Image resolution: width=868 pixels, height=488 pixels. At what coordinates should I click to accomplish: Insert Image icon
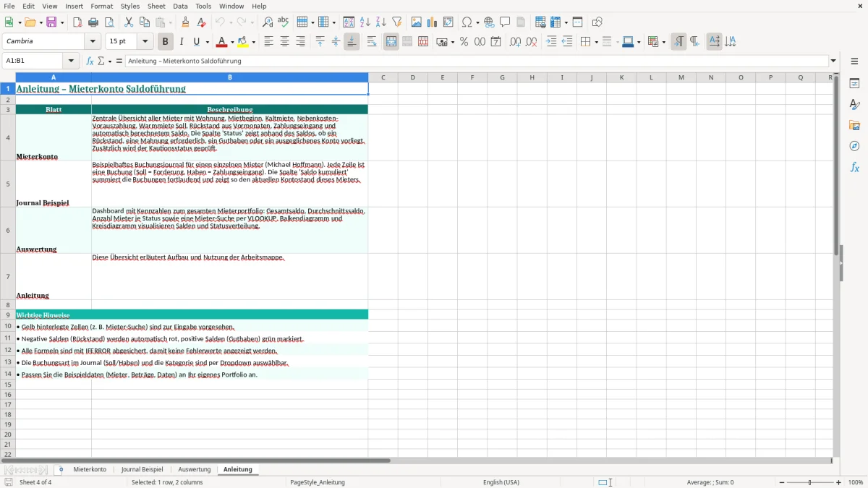tap(417, 22)
